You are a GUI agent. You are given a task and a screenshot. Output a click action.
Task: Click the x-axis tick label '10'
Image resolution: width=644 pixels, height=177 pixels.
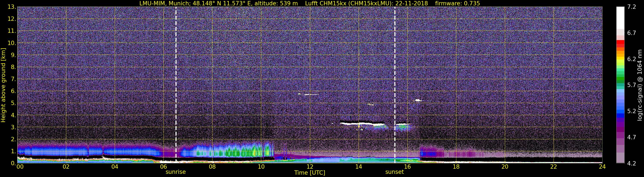click(261, 166)
